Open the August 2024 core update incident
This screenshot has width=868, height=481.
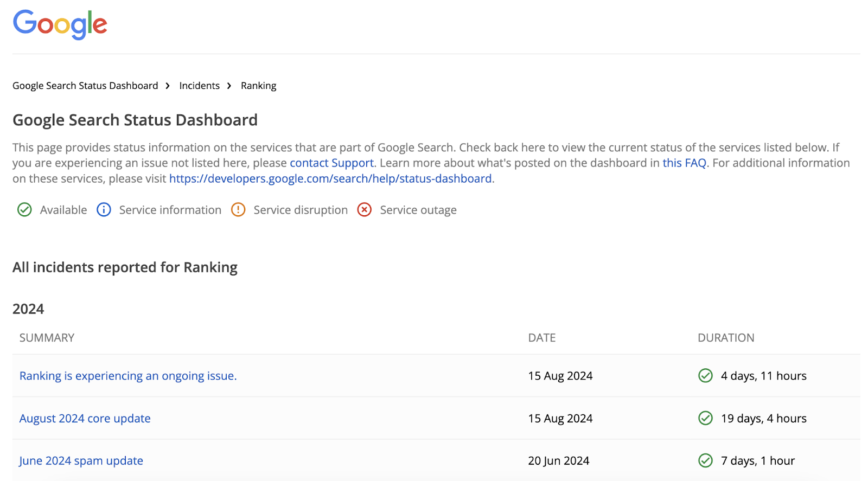85,418
